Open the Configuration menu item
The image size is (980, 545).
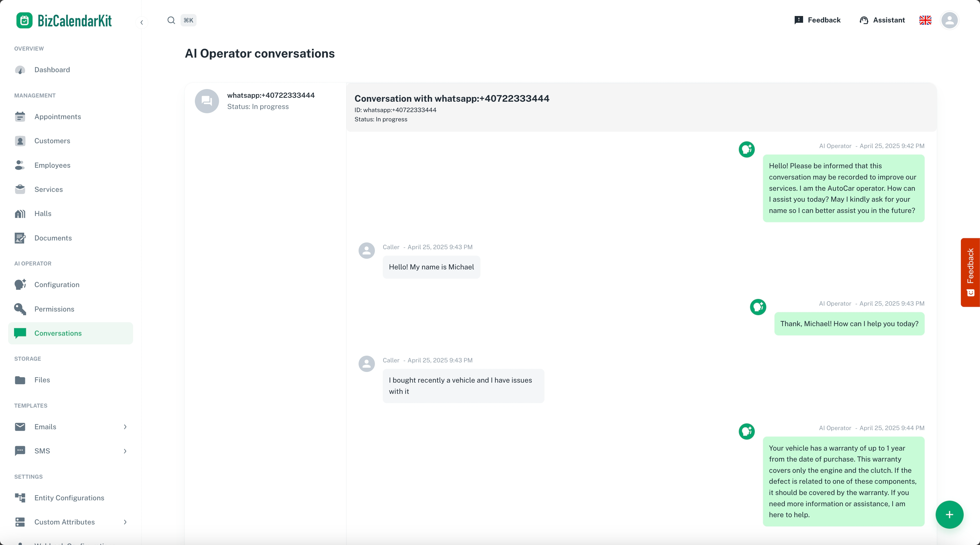[x=57, y=285]
